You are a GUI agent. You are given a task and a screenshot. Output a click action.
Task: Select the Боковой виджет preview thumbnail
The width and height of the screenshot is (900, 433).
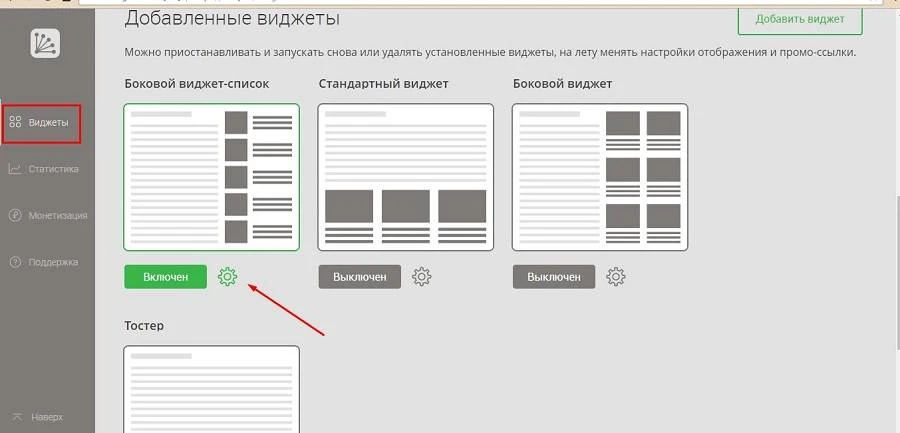point(600,177)
